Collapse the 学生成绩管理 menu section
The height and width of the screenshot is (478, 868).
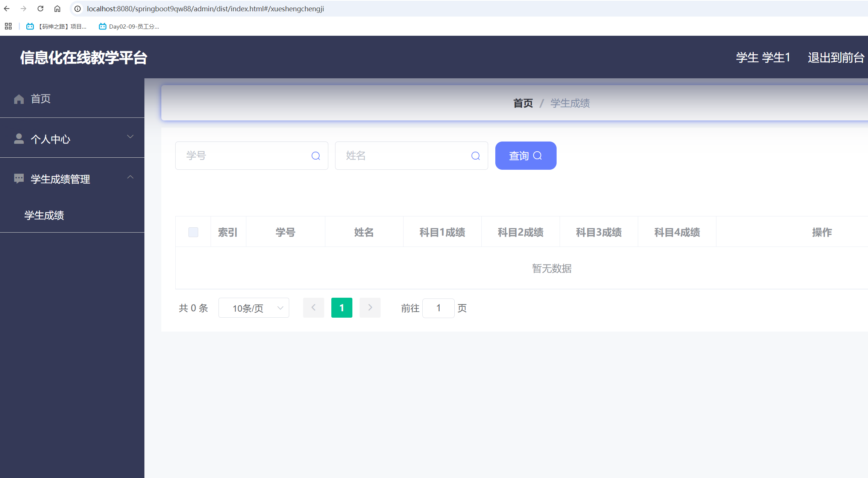[130, 177]
